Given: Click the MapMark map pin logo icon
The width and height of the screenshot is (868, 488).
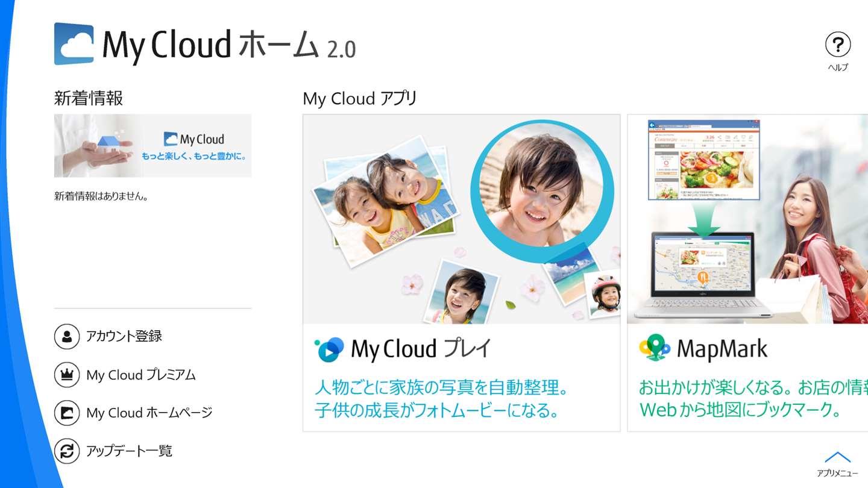Looking at the screenshot, I should tap(655, 348).
